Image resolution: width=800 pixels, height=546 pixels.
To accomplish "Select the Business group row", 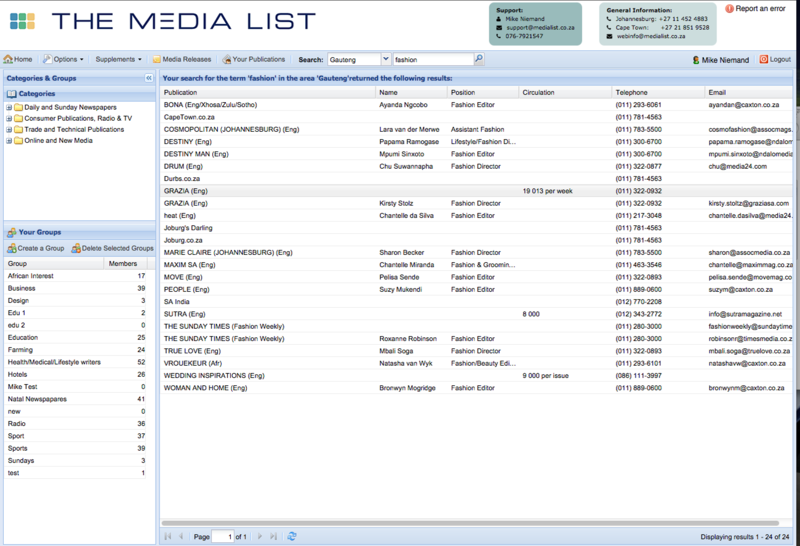I will (x=76, y=288).
